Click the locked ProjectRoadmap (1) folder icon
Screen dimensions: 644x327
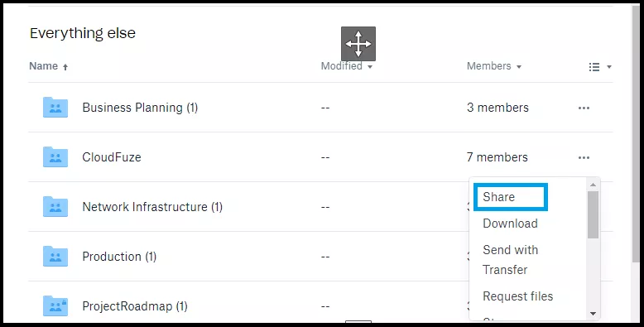point(55,306)
